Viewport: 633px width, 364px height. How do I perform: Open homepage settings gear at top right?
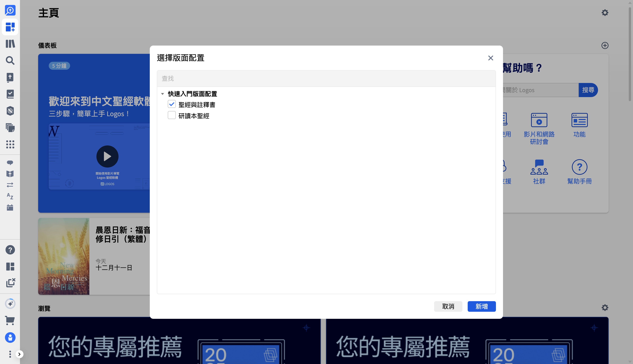[x=605, y=13]
